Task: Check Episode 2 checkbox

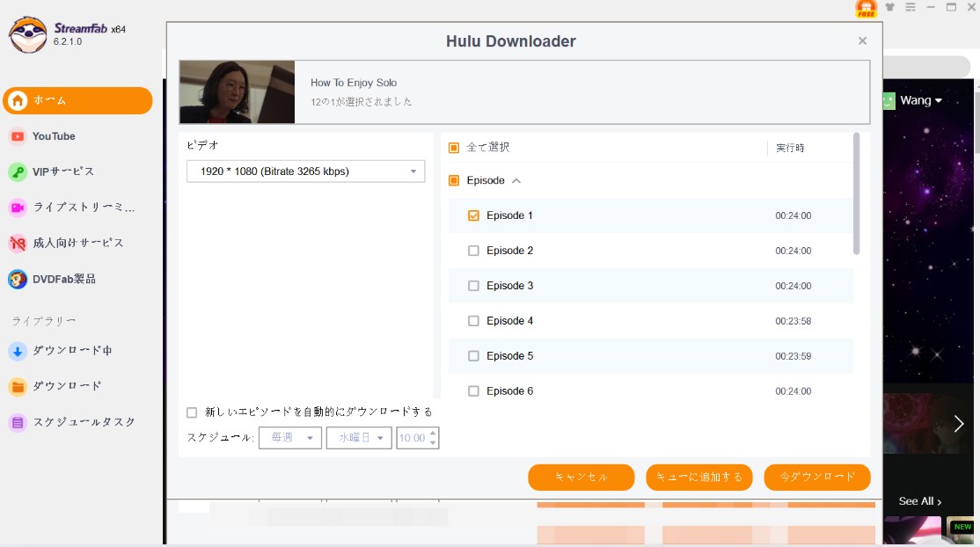Action: coord(473,251)
